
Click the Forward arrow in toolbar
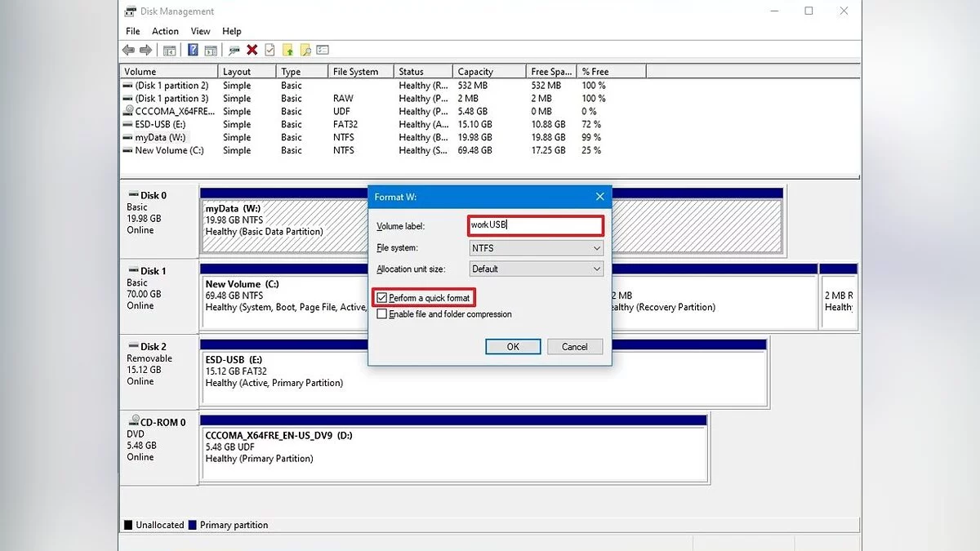[x=145, y=51]
